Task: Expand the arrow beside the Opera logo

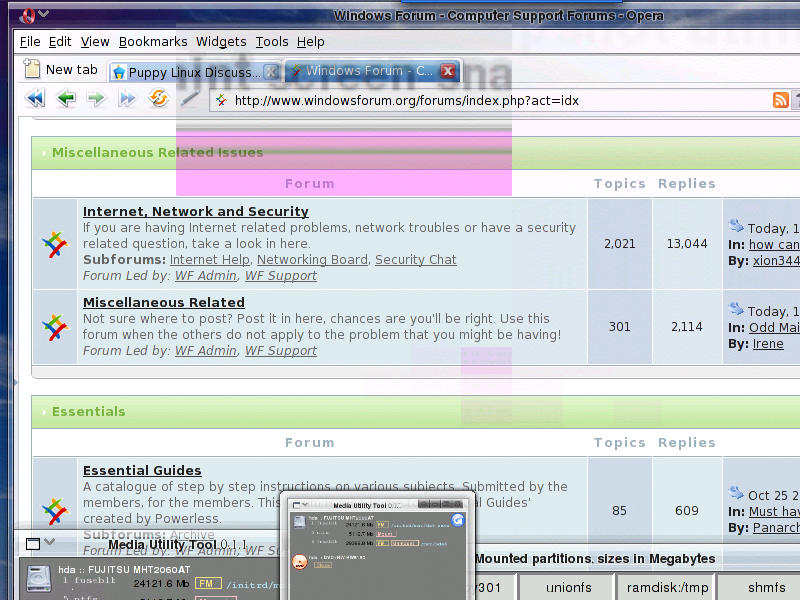Action: tap(44, 14)
